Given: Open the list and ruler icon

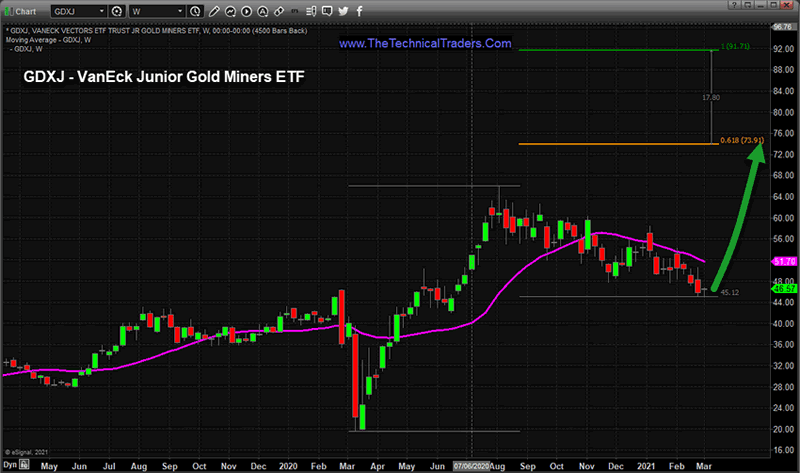Looking at the screenshot, I should [x=311, y=11].
